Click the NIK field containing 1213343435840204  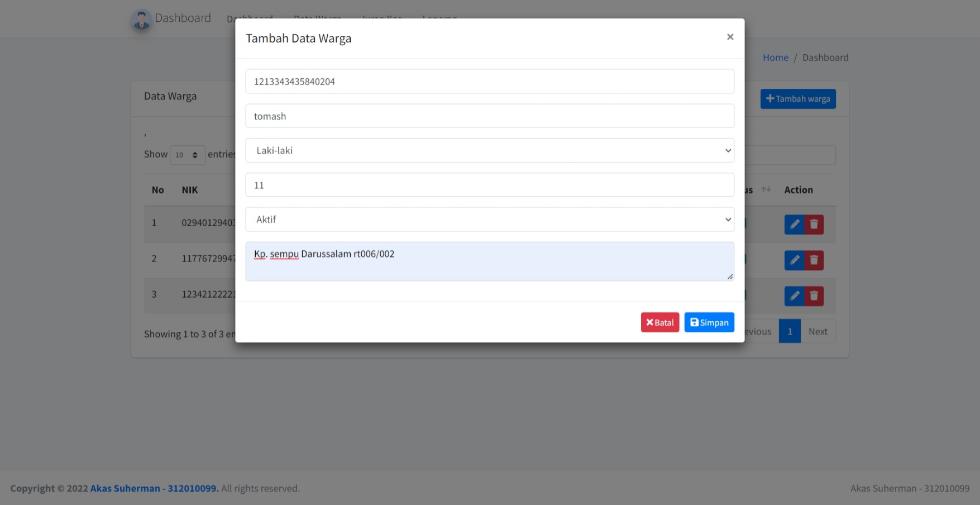490,81
